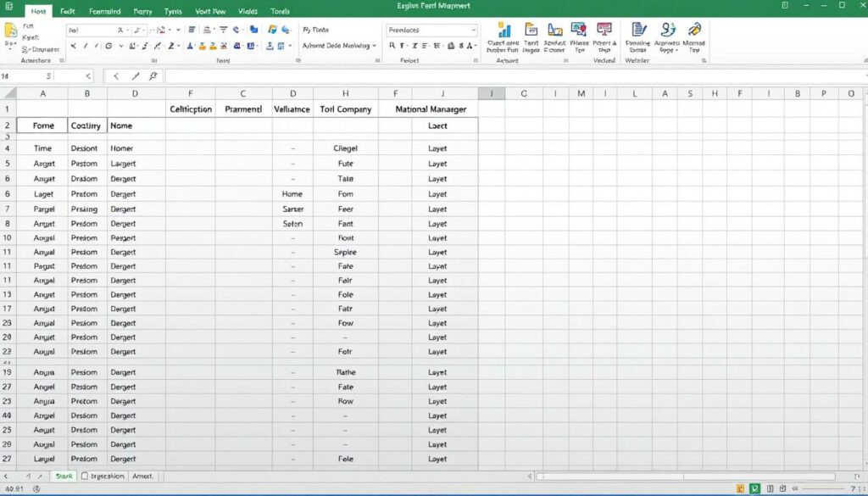Toggle the Irgteakion sheet checkbox
Image resolution: width=868 pixels, height=496 pixels.
coord(85,476)
